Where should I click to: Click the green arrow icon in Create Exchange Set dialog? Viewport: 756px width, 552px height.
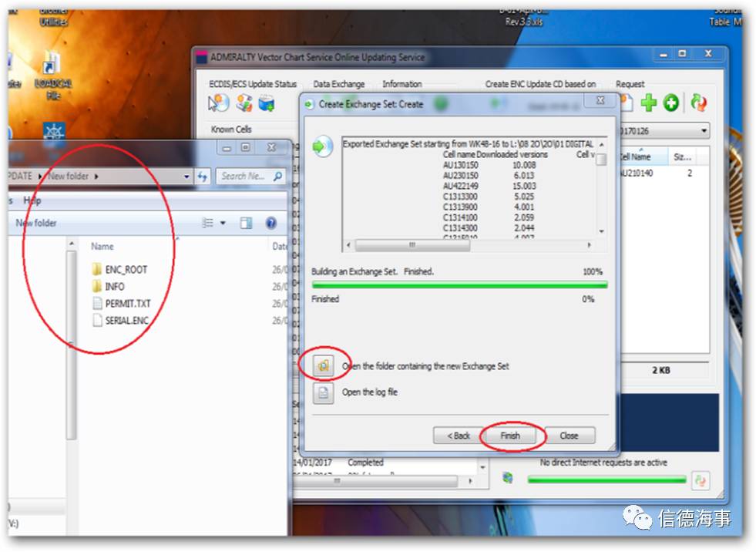click(322, 146)
